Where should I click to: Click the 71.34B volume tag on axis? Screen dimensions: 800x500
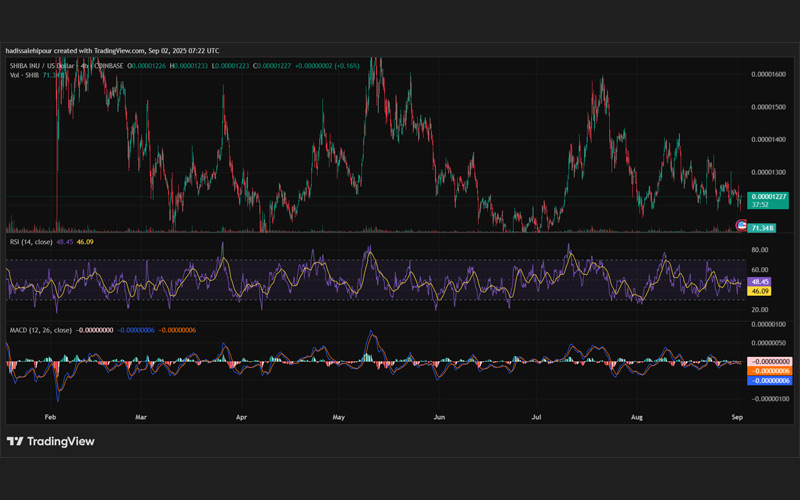click(762, 228)
